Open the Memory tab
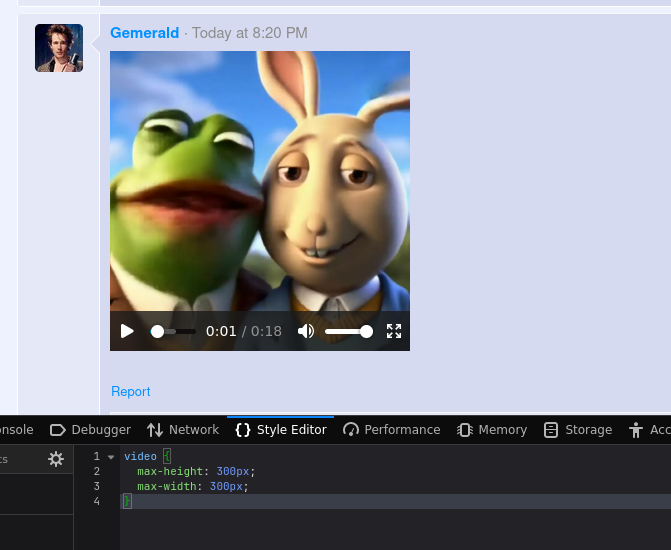This screenshot has width=671, height=550. coord(492,430)
